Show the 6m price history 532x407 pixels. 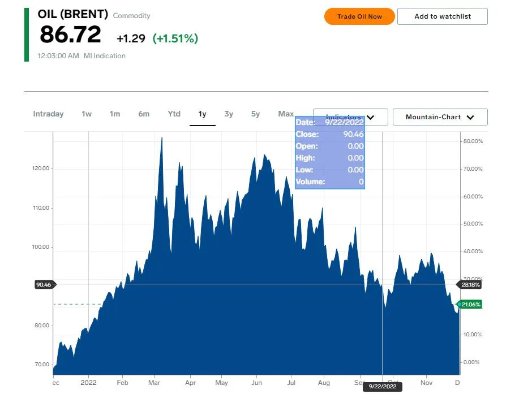click(x=144, y=114)
